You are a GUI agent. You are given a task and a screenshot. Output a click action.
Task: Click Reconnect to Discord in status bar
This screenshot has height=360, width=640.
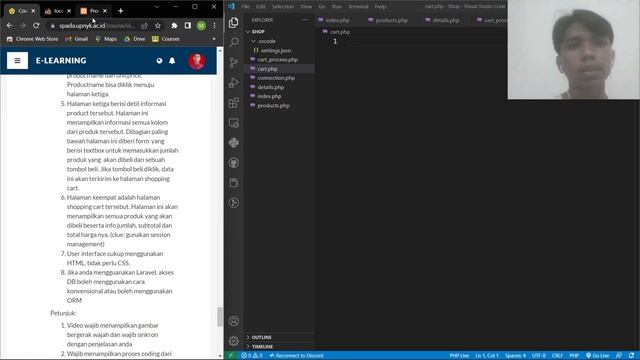[x=297, y=356]
